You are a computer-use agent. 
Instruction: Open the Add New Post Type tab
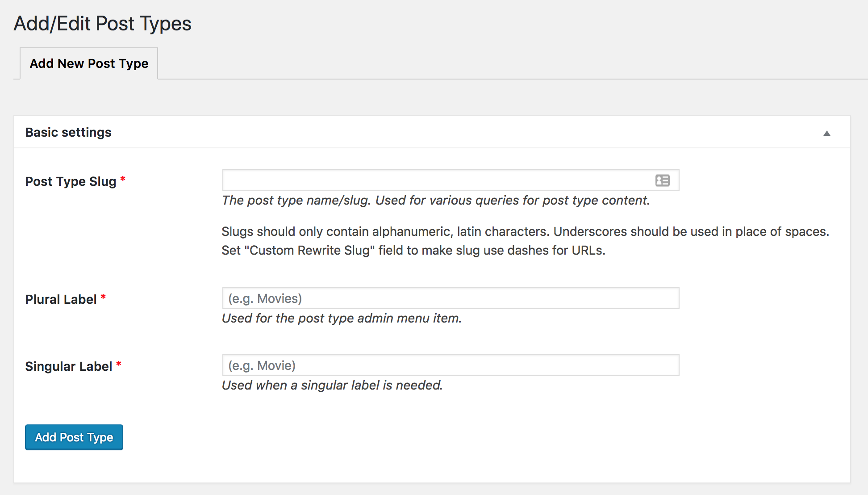tap(89, 64)
